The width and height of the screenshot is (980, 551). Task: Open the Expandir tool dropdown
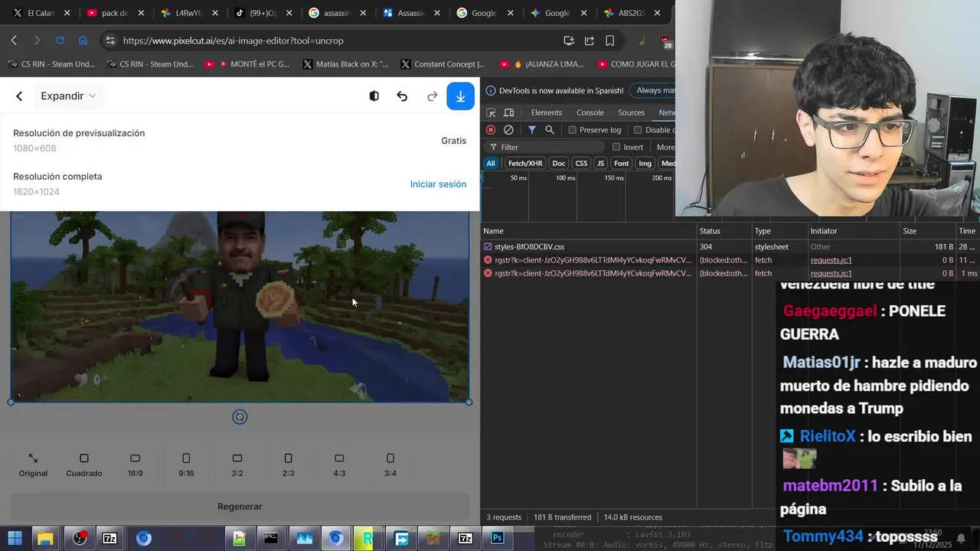pyautogui.click(x=68, y=96)
